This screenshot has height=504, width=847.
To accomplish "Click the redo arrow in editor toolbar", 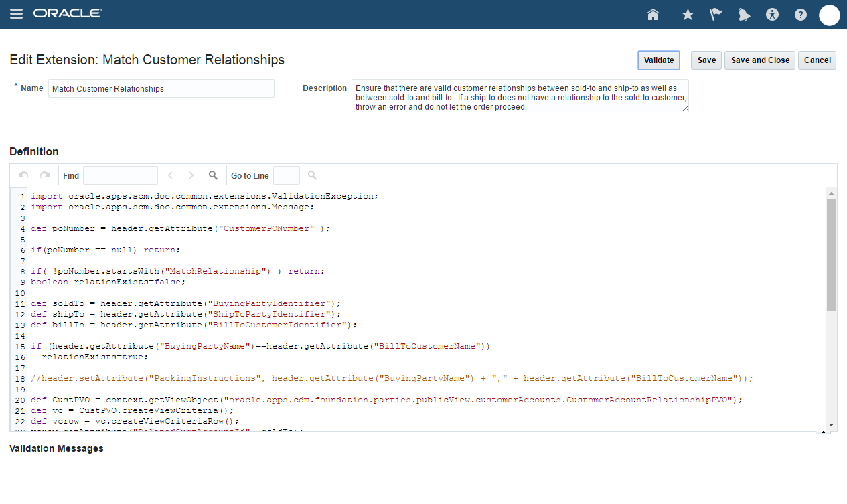I will 45,175.
